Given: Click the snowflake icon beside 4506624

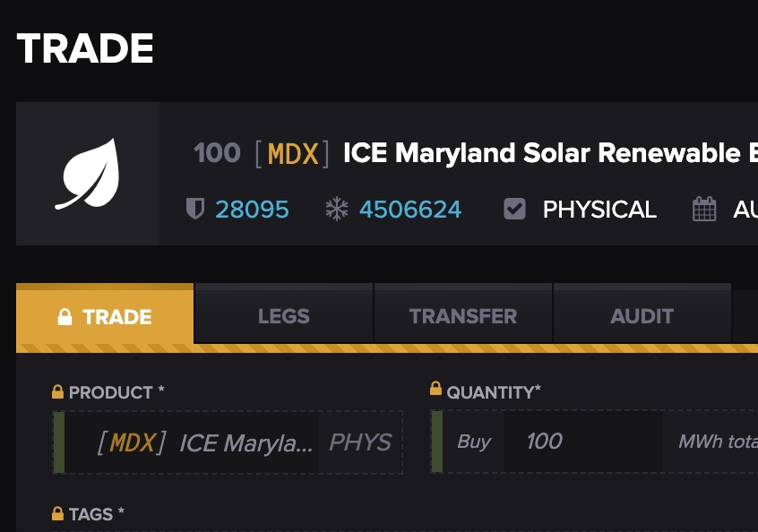Looking at the screenshot, I should pyautogui.click(x=336, y=210).
